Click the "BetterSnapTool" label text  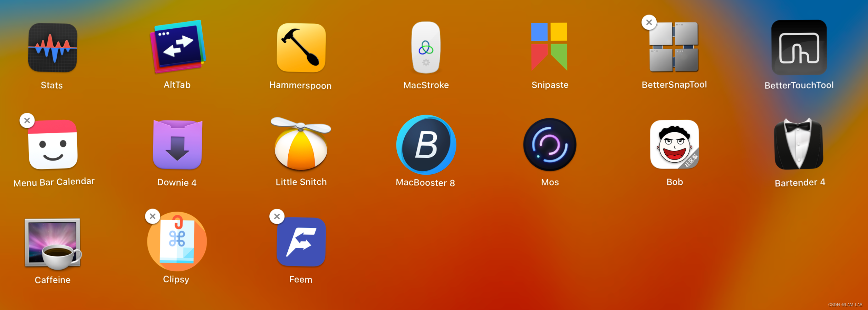click(x=674, y=85)
